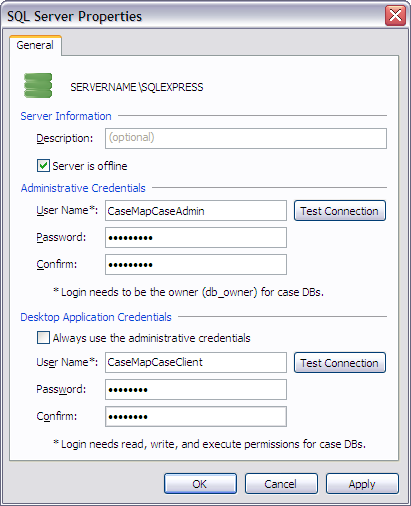Enable Always use the administrative credentials
The width and height of the screenshot is (411, 506).
pos(43,338)
